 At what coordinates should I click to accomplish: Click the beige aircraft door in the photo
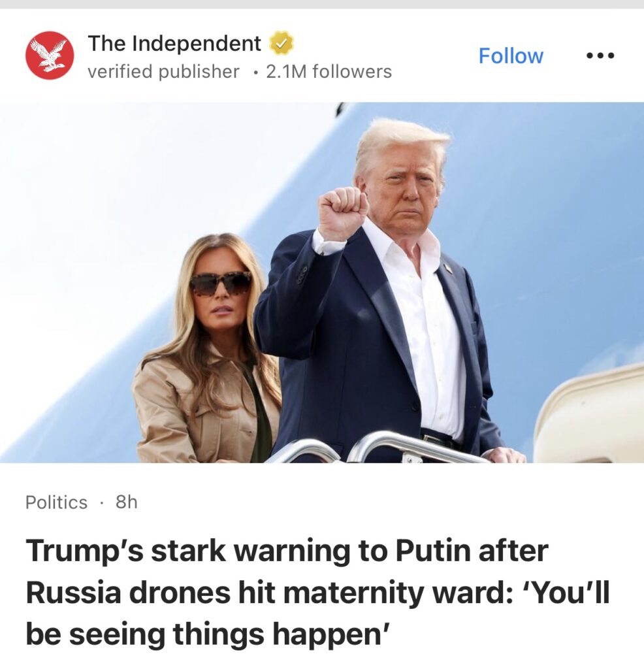click(590, 416)
